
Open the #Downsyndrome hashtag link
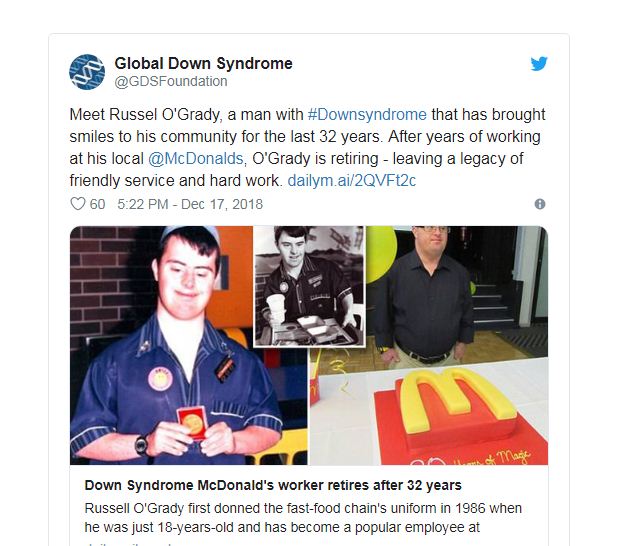(x=367, y=114)
